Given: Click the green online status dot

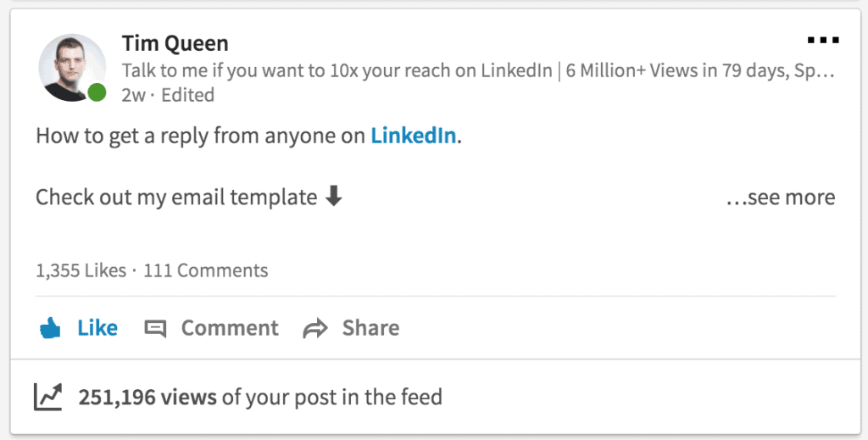Looking at the screenshot, I should 97,92.
